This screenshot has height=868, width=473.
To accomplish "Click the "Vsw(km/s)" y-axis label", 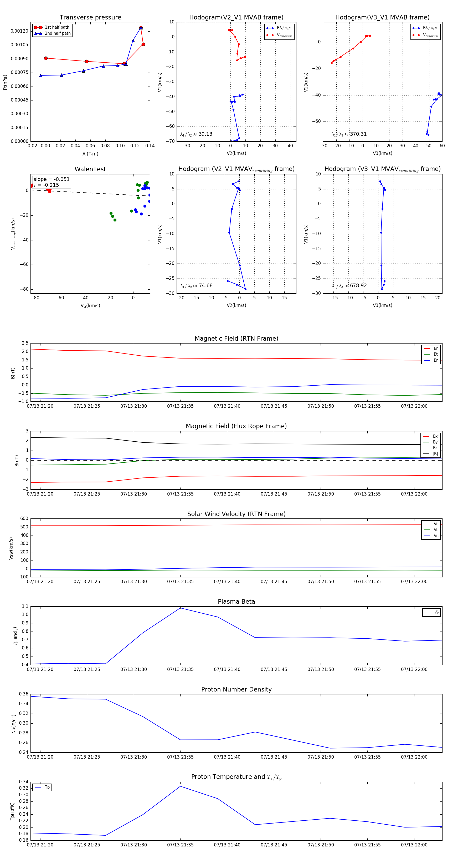I will [11, 548].
